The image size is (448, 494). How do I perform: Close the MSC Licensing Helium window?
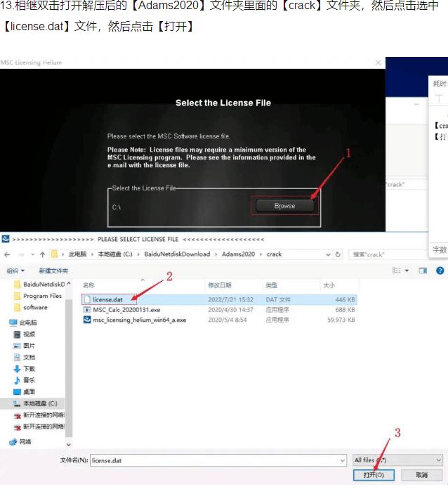point(378,63)
